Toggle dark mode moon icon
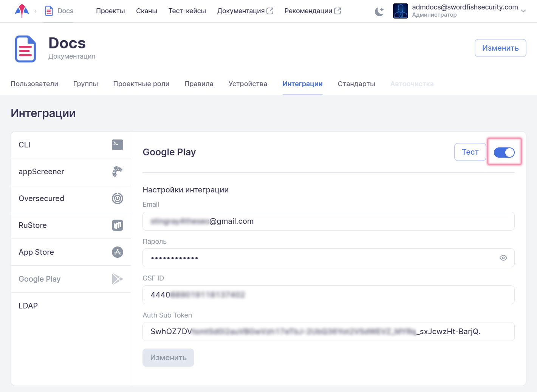This screenshot has width=537, height=392. pos(379,12)
